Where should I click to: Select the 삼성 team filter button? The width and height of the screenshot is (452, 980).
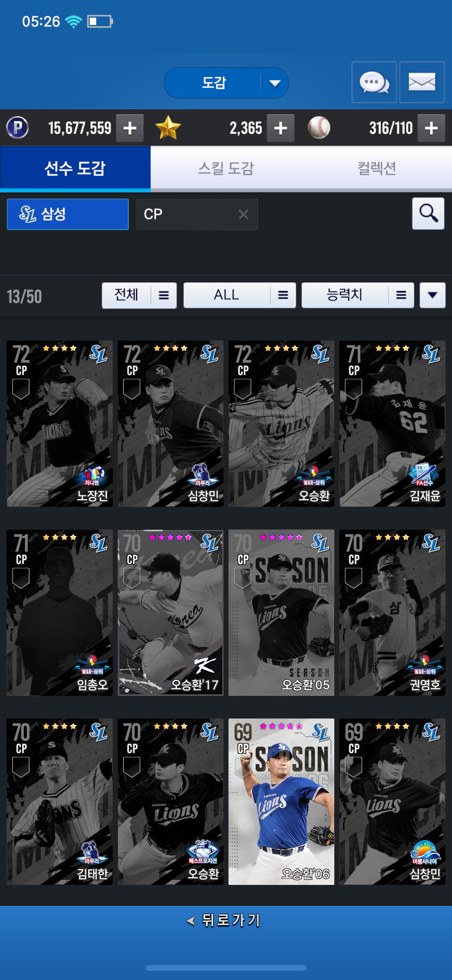point(68,214)
